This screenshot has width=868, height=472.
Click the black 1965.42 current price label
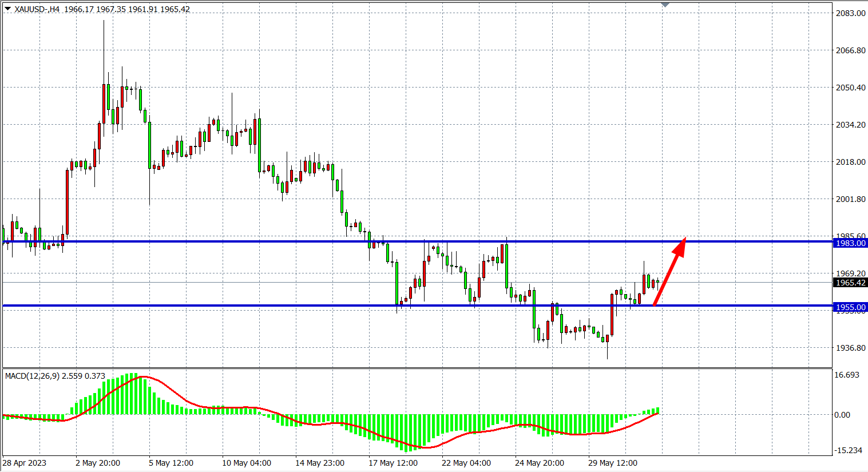click(850, 283)
